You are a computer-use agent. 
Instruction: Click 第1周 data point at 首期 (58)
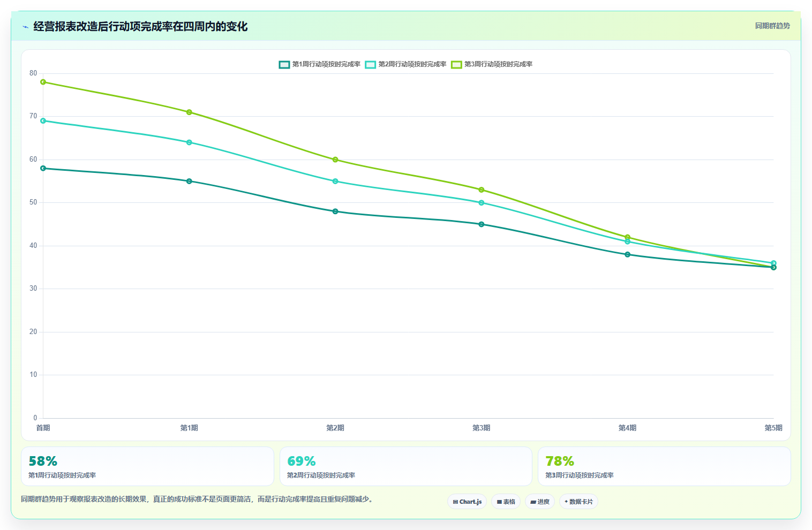click(x=43, y=168)
